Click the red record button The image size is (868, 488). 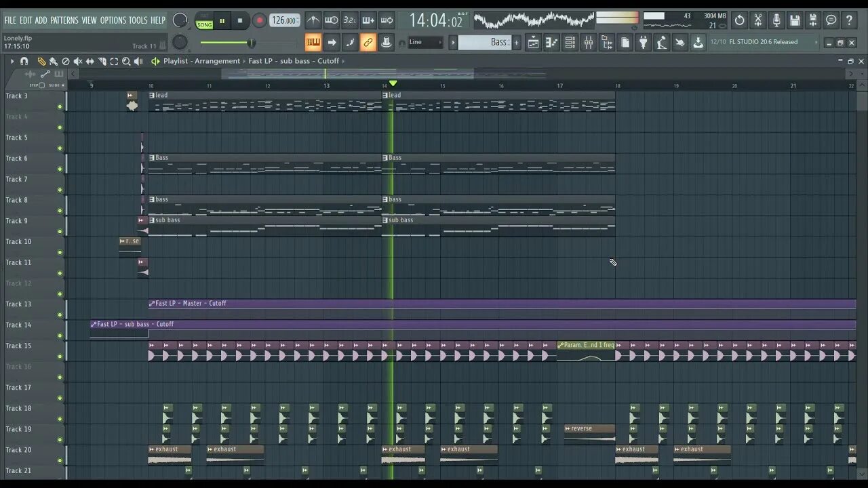coord(259,21)
